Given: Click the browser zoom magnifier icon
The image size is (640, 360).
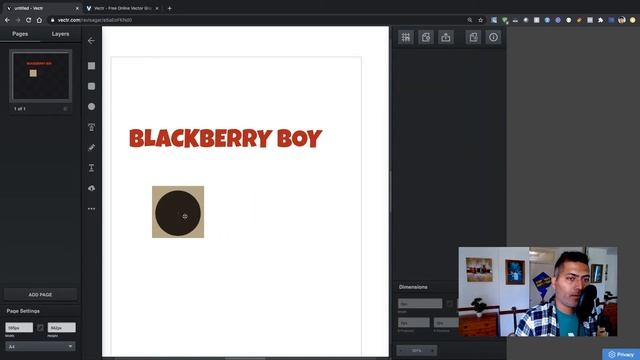Looking at the screenshot, I should [470, 20].
